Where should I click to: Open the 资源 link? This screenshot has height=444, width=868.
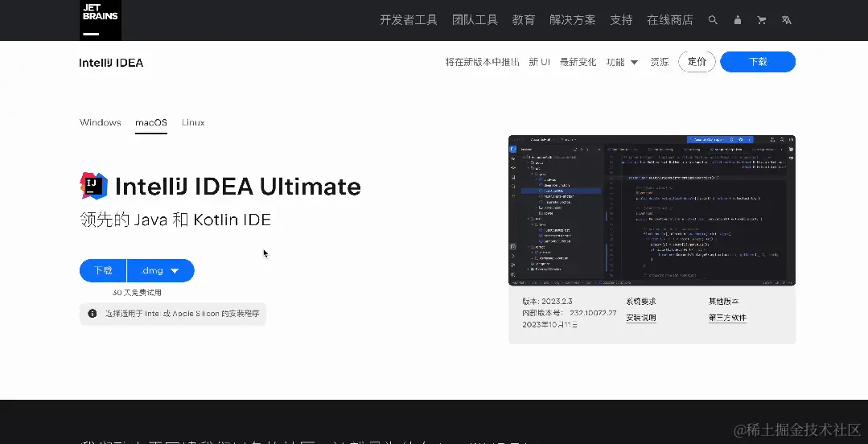point(660,62)
